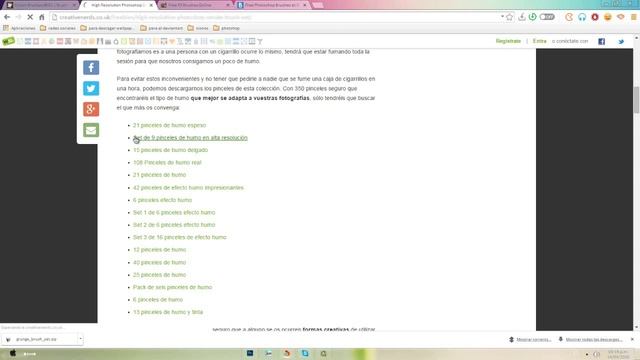This screenshot has width=640, height=360.
Task: Click the green circular clock extension icon
Action: pyautogui.click(x=533, y=17)
